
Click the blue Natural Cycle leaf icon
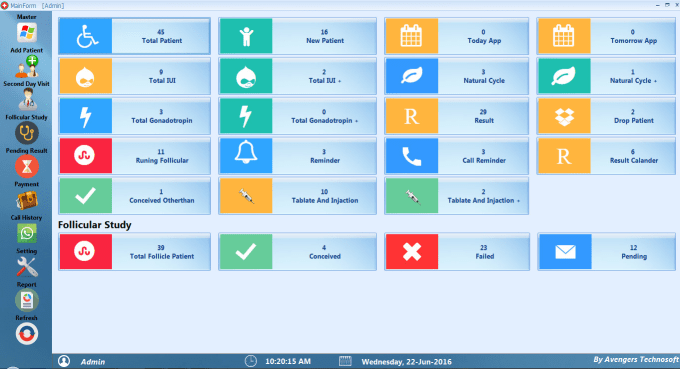tap(412, 76)
